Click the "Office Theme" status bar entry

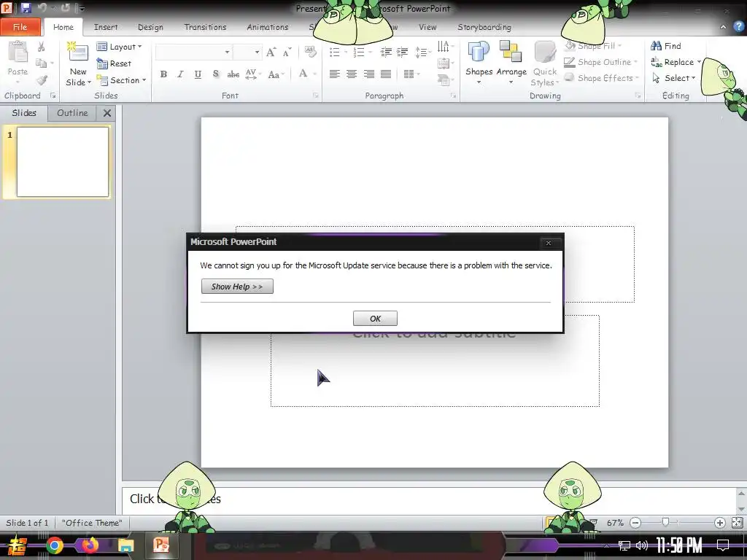click(92, 522)
